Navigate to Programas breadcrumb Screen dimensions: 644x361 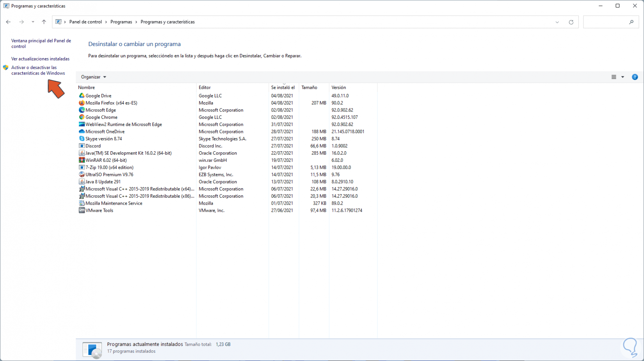tap(121, 22)
